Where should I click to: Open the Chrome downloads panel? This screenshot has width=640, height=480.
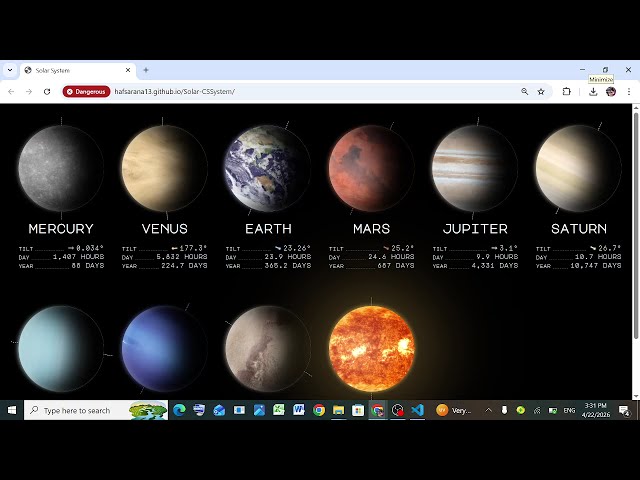pos(593,91)
